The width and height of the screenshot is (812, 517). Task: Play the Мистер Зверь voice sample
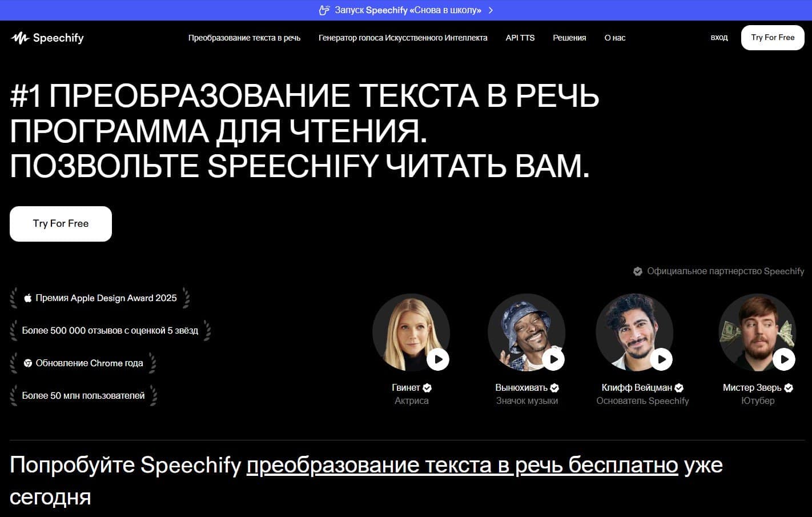tap(784, 359)
